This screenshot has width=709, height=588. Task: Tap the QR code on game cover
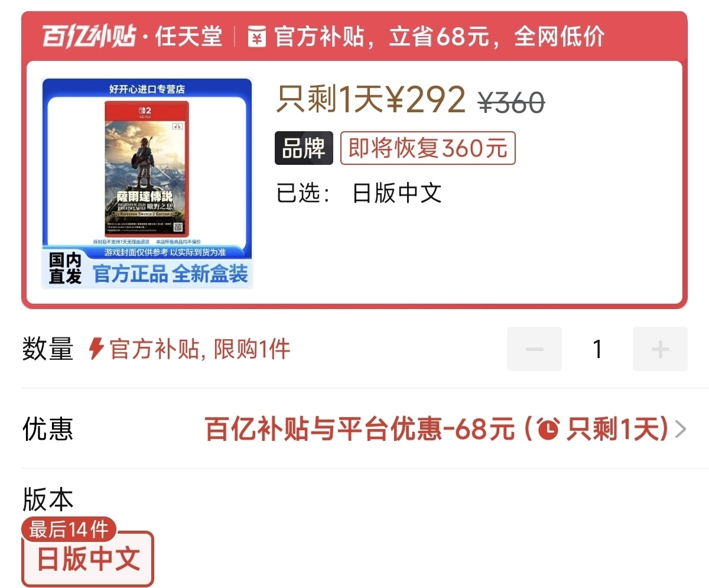coord(178,228)
